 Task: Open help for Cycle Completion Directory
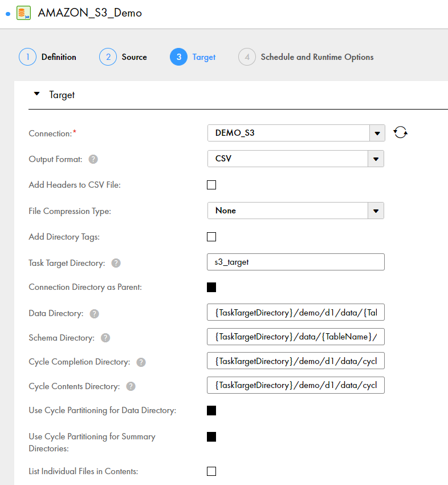[141, 362]
